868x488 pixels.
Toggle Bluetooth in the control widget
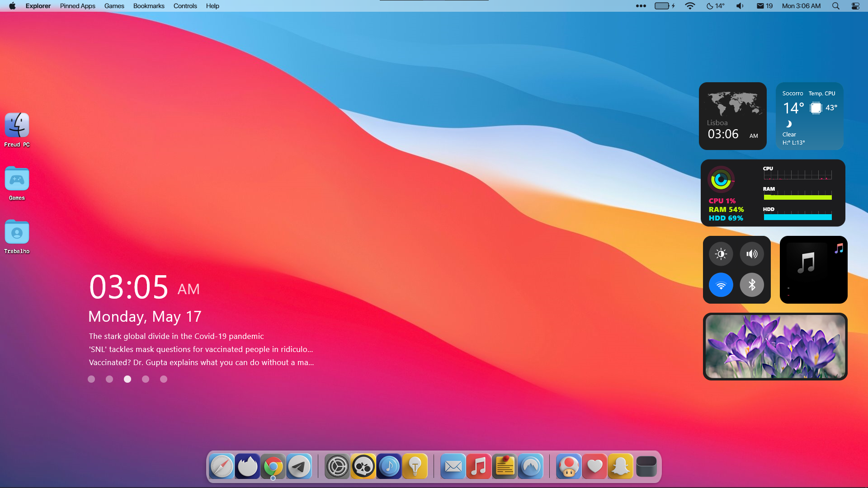point(752,285)
